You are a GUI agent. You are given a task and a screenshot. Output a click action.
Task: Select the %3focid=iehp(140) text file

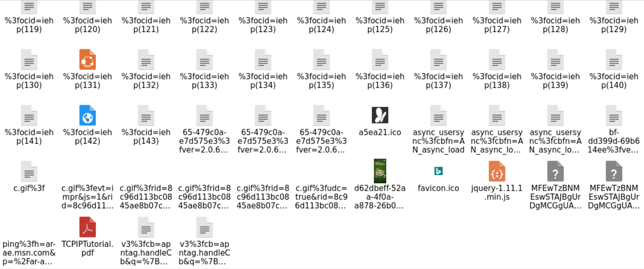[x=614, y=59]
